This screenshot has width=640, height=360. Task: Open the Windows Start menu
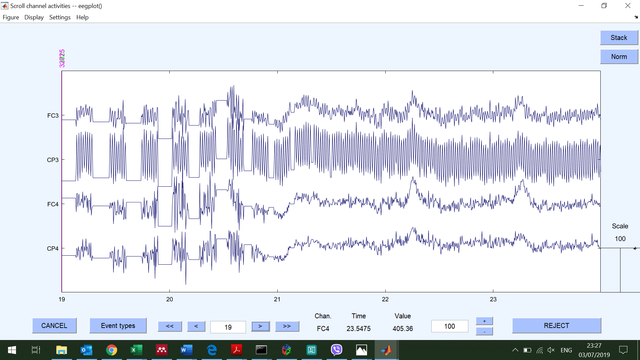click(x=12, y=350)
